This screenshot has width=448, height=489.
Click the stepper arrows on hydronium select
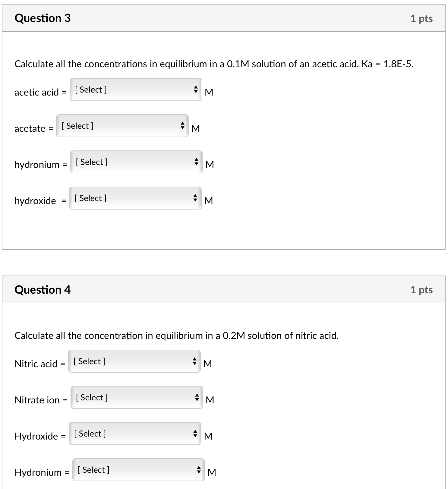tap(196, 162)
